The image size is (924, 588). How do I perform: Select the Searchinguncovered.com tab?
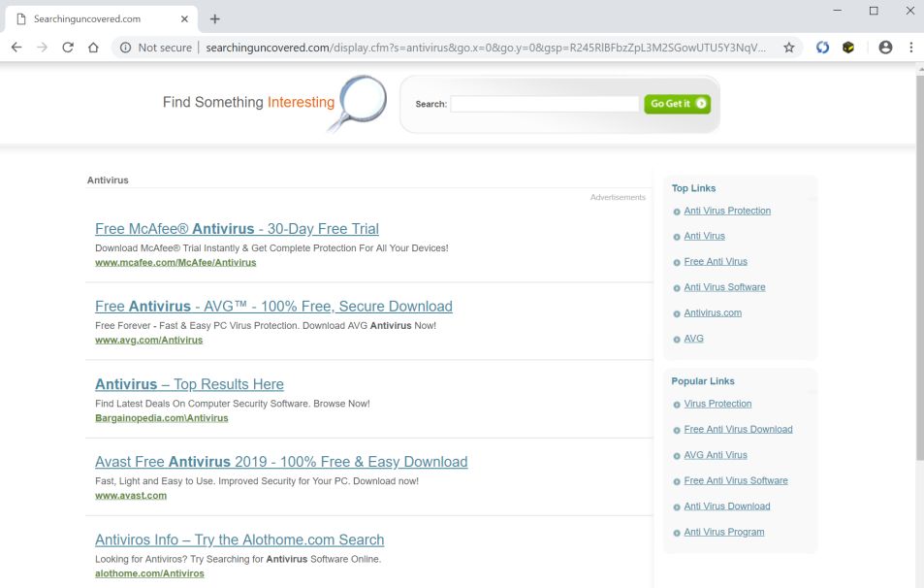click(102, 18)
